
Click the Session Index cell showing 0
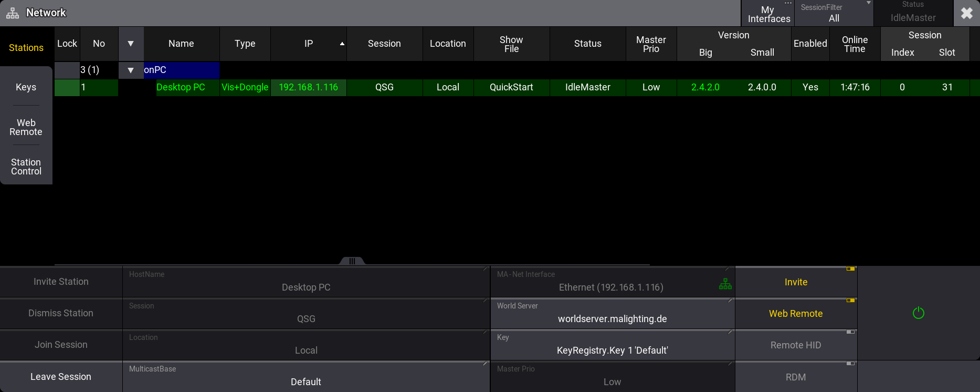902,87
